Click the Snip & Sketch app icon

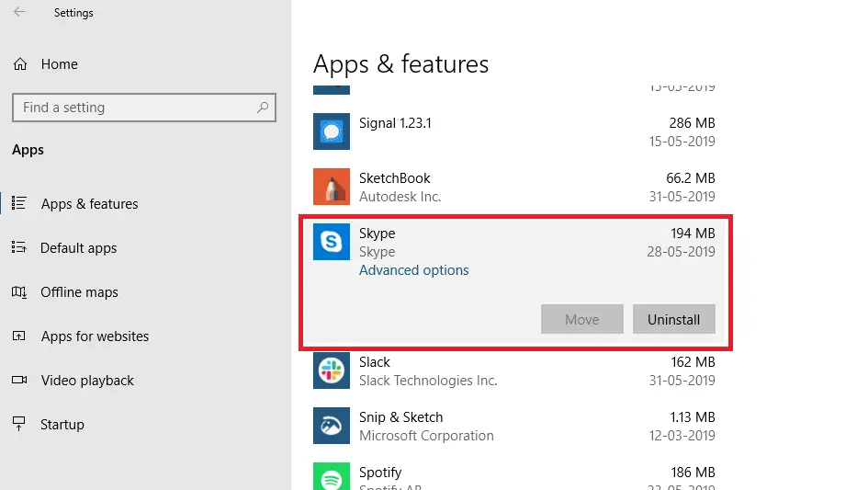331,426
